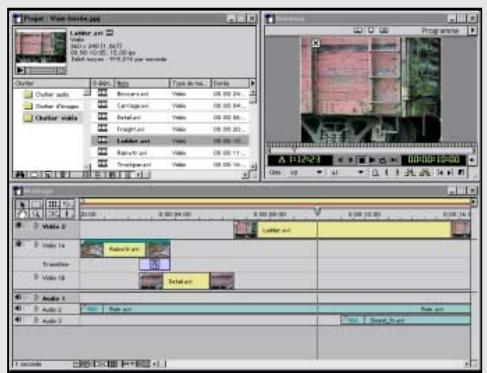Play the Ladder.avi preview thumbnail in Project window

pos(20,70)
